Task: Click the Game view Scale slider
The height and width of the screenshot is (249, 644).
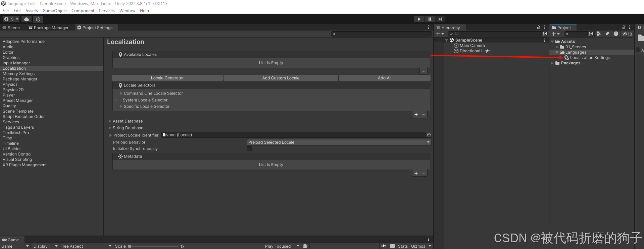Action: coord(154,246)
